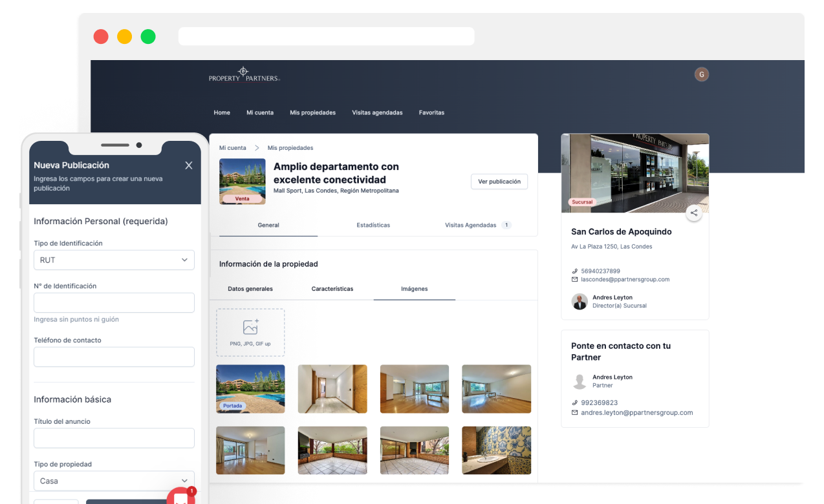The image size is (824, 504).
Task: Switch to the Estadísticas tab
Action: pos(373,225)
